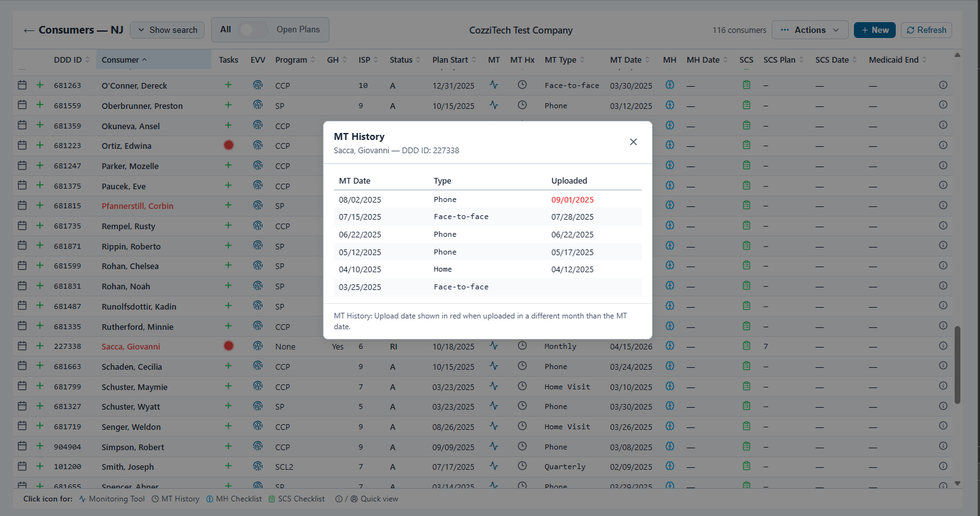Open MT History clock icon for Schaden, Cecilia
The image size is (980, 516).
point(523,365)
